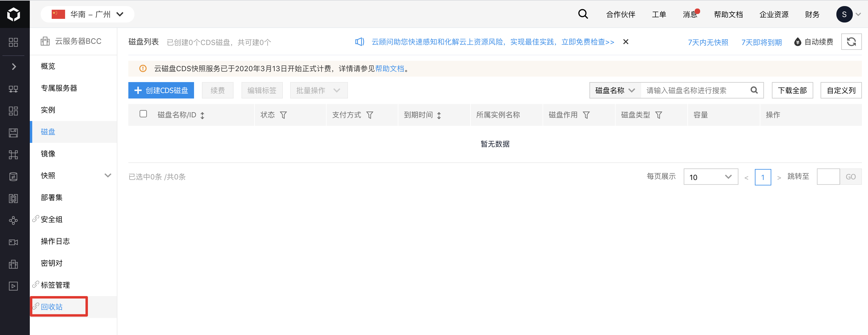Click the network nodes icon in dark rail
This screenshot has height=335, width=868.
click(13, 154)
